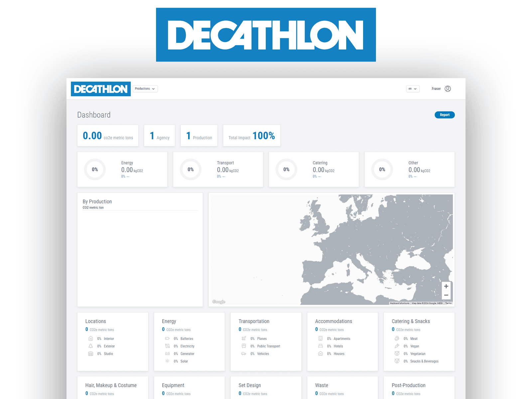The height and width of the screenshot is (399, 532).
Task: Click the Post-Production card title
Action: coord(408,385)
